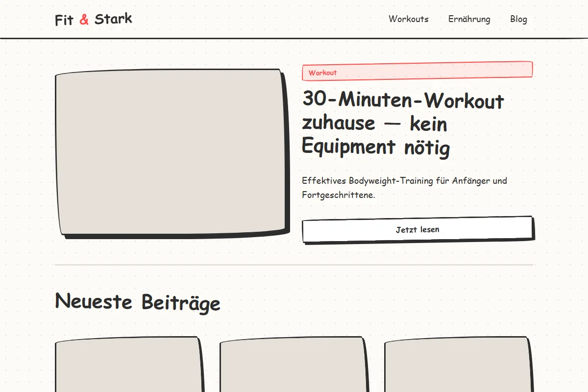Open the 30-Minuten-Workout zuhause headline

[403, 123]
